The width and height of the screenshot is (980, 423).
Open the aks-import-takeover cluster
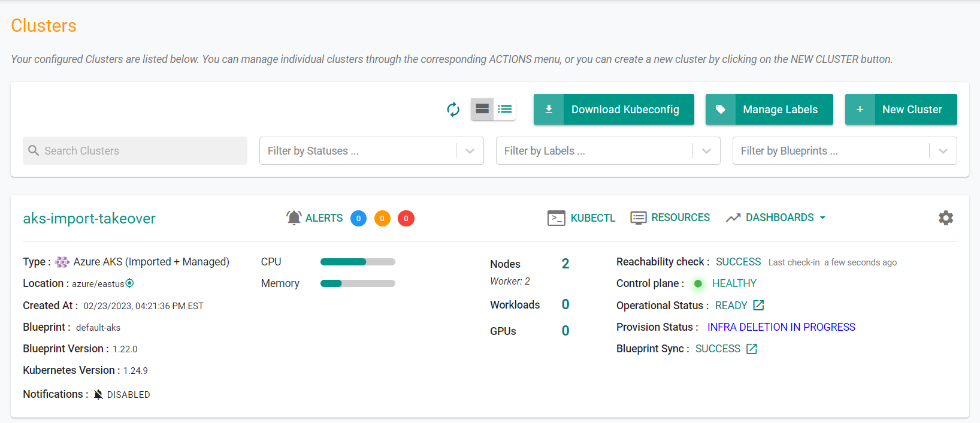click(89, 219)
